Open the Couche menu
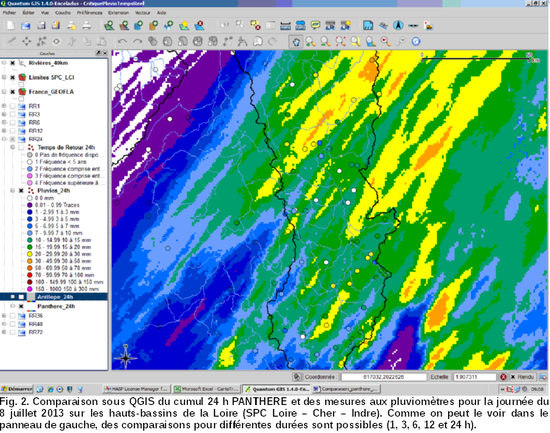This screenshot has width=550, height=433. tap(63, 13)
